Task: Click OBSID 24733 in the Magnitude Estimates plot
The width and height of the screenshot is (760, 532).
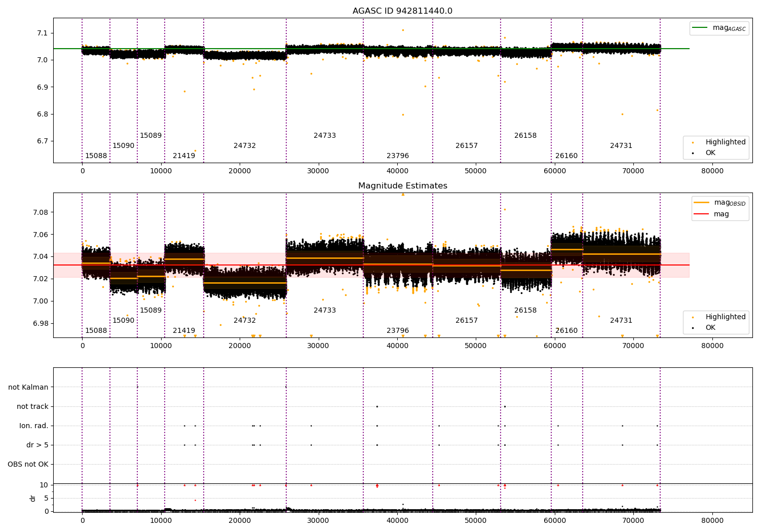Action: [325, 310]
